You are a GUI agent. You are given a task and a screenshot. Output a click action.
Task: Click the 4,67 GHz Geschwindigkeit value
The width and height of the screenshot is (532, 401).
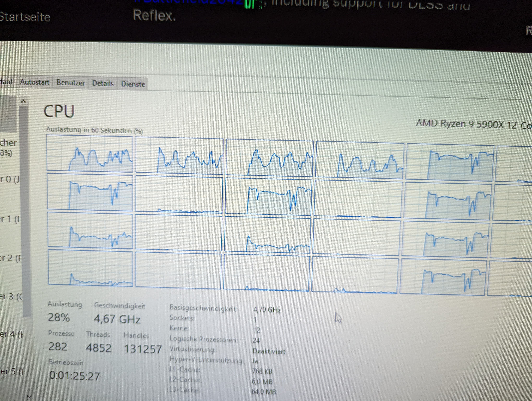[117, 319]
